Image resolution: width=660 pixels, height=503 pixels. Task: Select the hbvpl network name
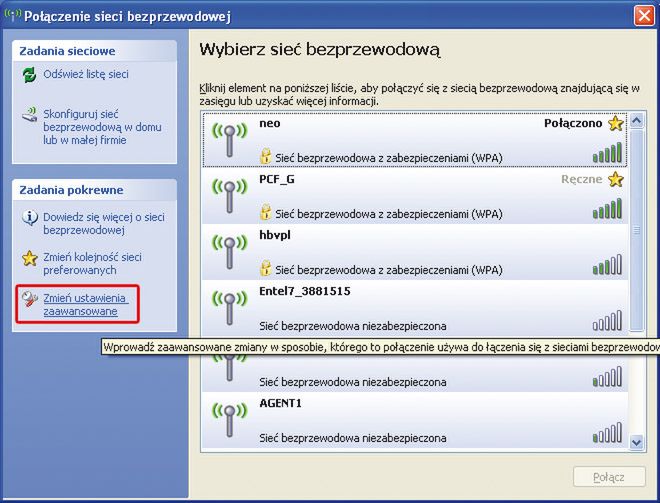tap(275, 235)
